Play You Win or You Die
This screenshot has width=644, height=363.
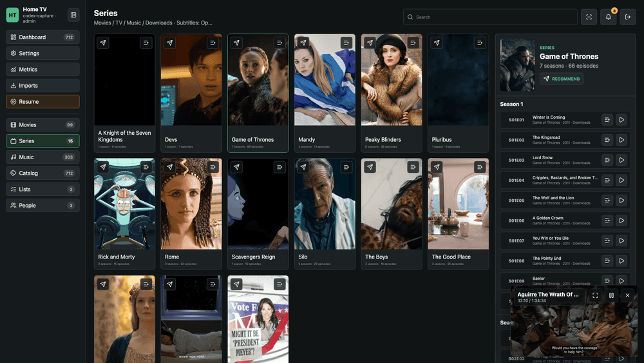tap(621, 240)
